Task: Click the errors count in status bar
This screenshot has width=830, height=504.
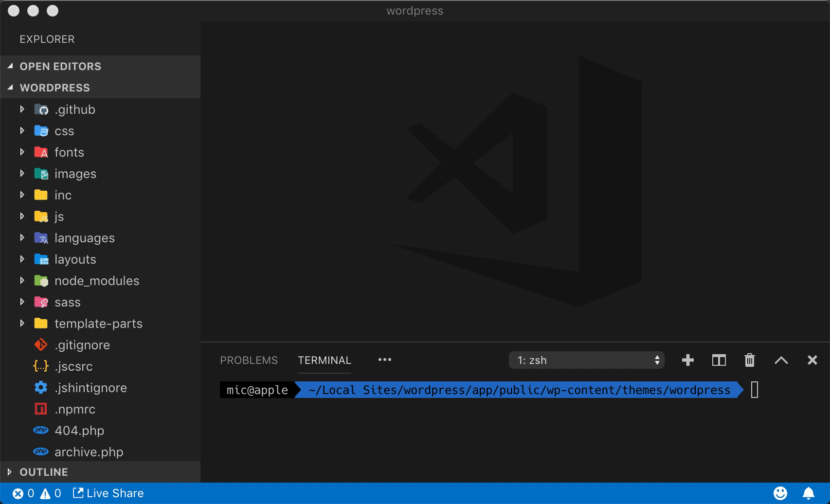Action: [x=23, y=493]
